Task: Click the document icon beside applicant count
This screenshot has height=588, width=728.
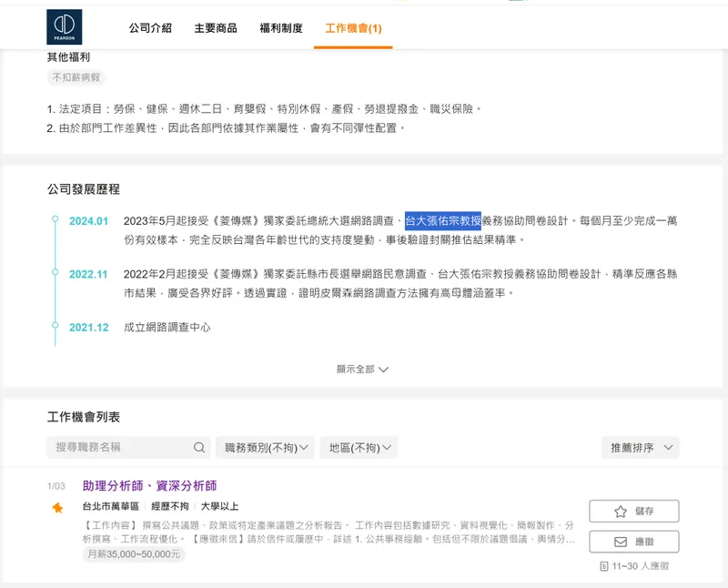Action: click(604, 566)
